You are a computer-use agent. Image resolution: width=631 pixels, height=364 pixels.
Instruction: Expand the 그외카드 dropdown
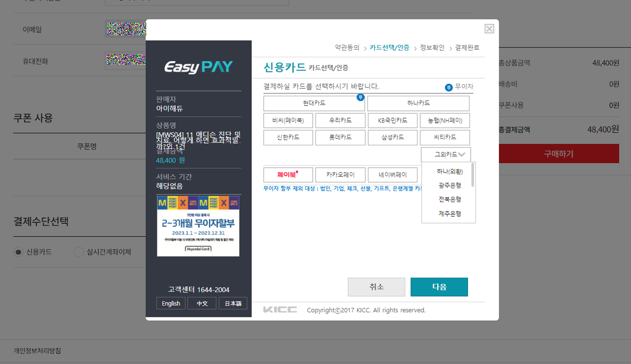tap(446, 154)
